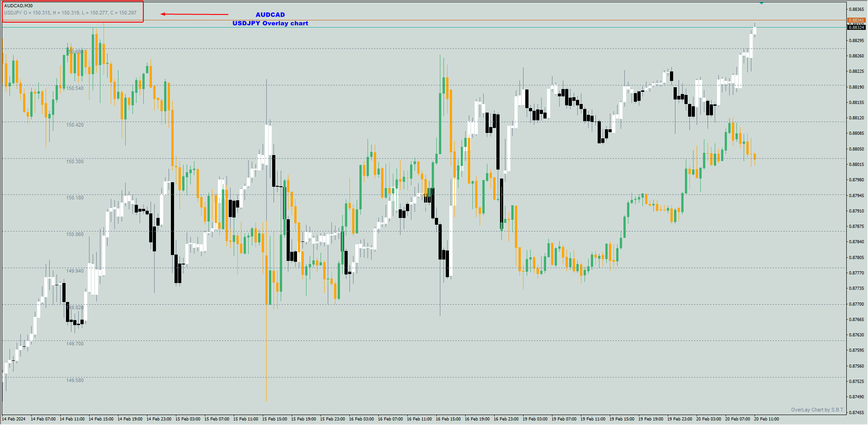
Task: Click the 150.540 USDJPY overlay level label
Action: pos(75,88)
